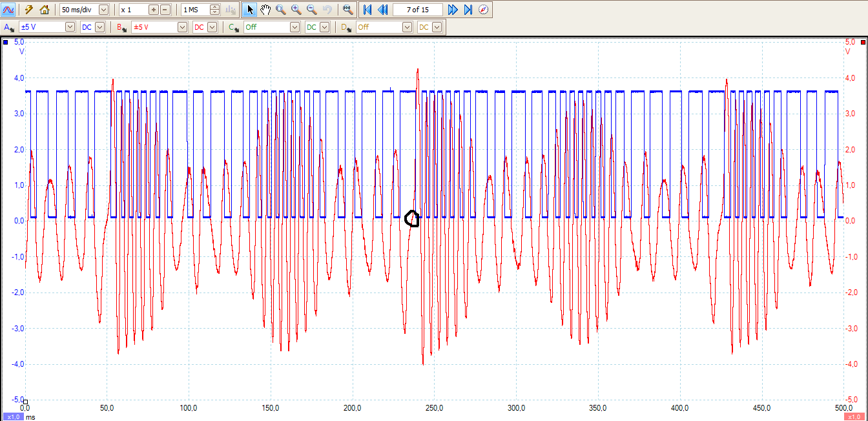The width and height of the screenshot is (868, 421).
Task: Click the auto setup lightning icon
Action: 29,10
